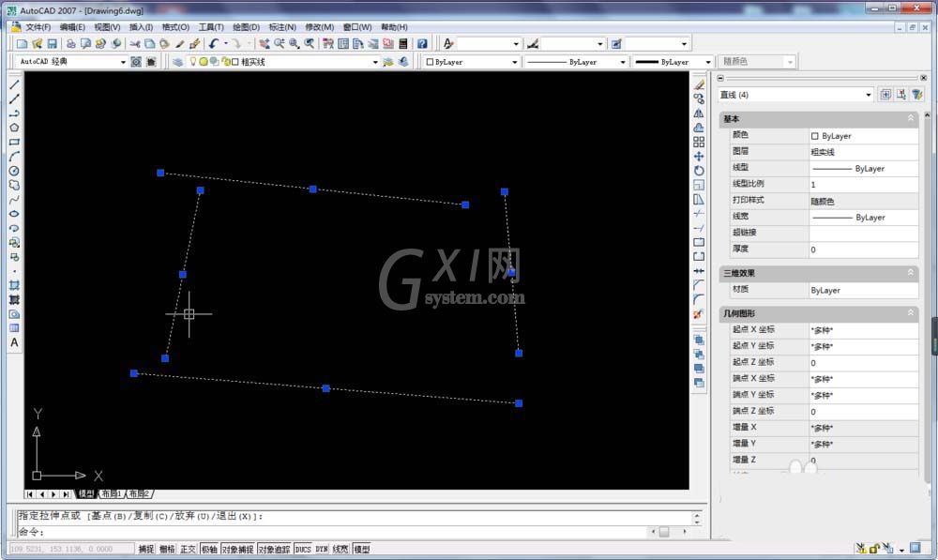Select the Explode tool
938x560 pixels.
click(x=699, y=314)
